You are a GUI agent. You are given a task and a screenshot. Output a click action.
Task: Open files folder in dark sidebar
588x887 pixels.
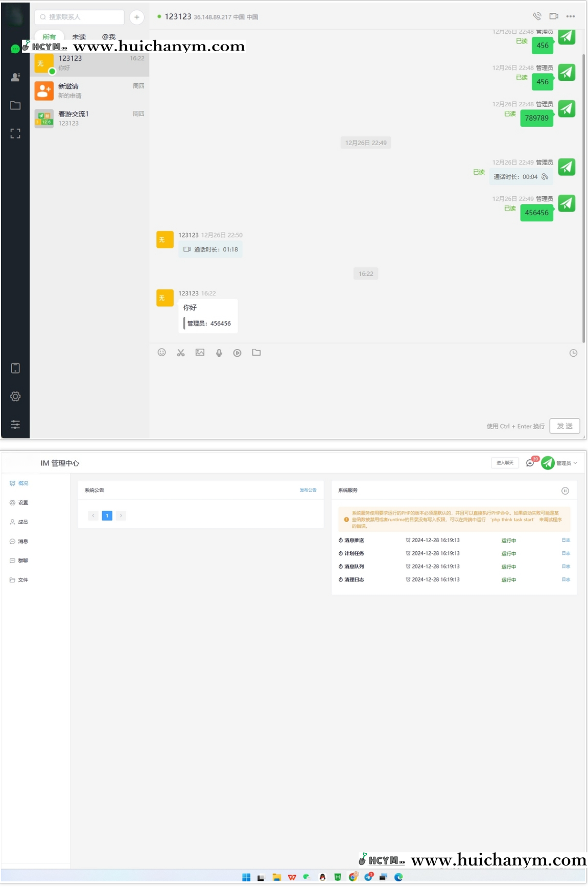coord(15,105)
